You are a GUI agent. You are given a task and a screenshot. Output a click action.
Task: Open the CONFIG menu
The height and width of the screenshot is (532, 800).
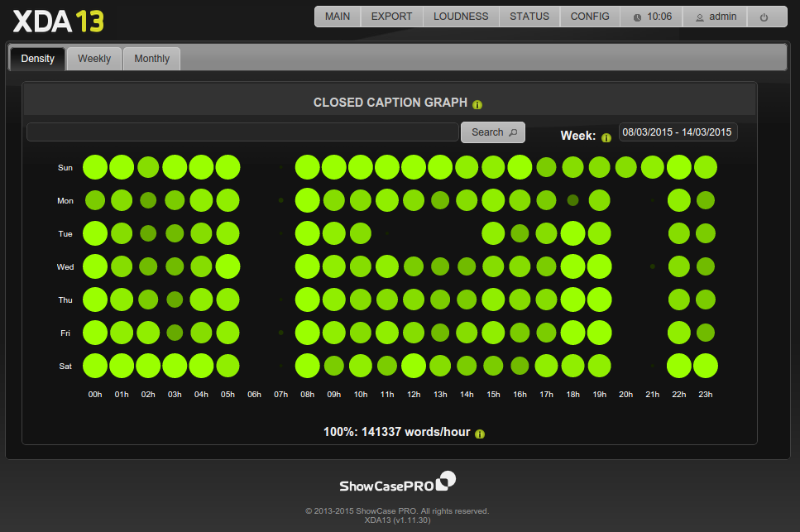click(590, 17)
